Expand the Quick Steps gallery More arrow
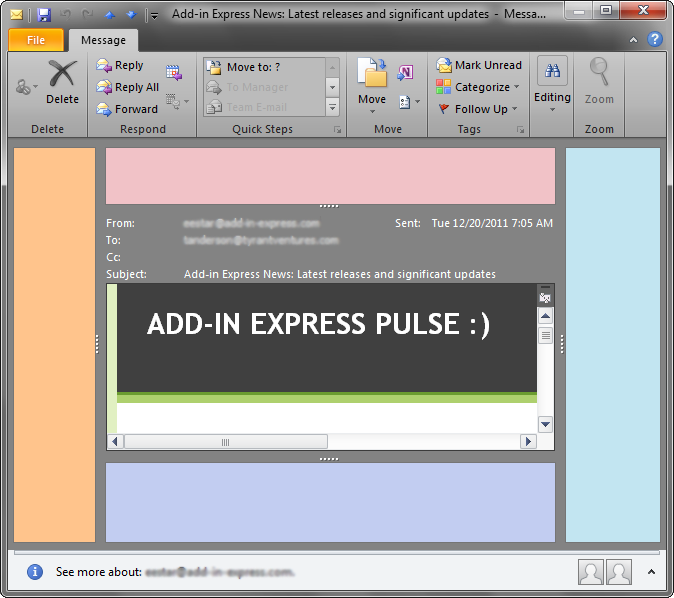The image size is (674, 598). tap(332, 107)
